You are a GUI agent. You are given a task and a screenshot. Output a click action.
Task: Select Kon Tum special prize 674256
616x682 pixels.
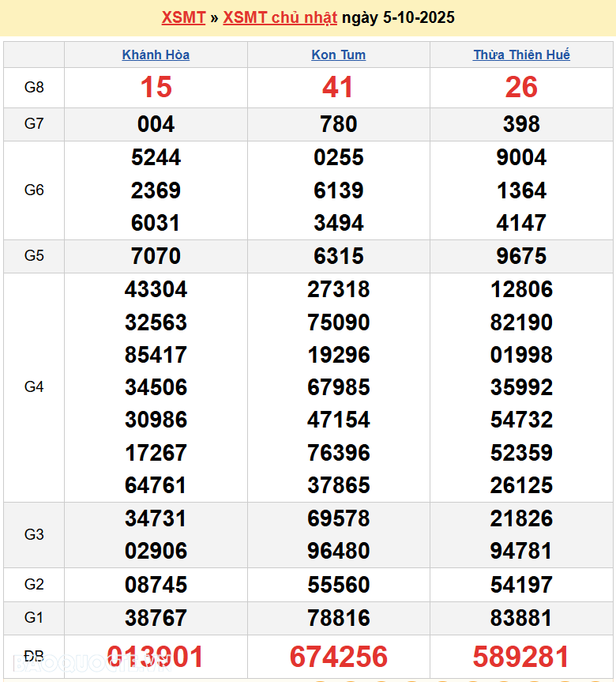[338, 657]
